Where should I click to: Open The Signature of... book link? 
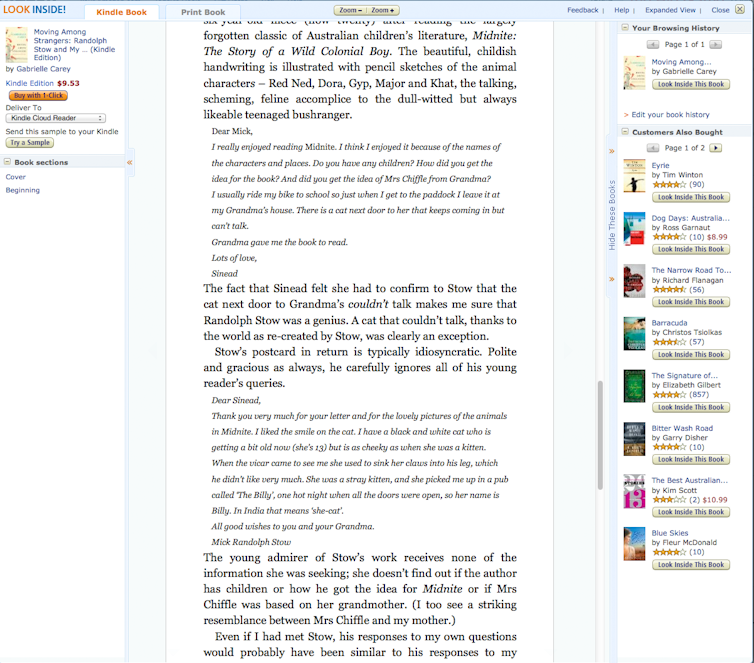[x=684, y=375]
